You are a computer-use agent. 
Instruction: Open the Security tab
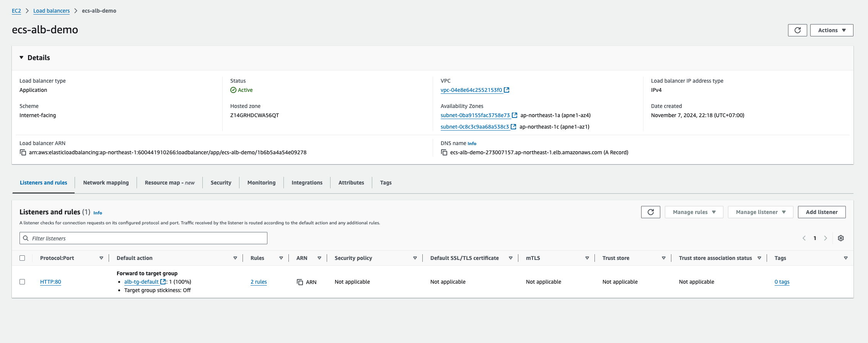pos(221,183)
